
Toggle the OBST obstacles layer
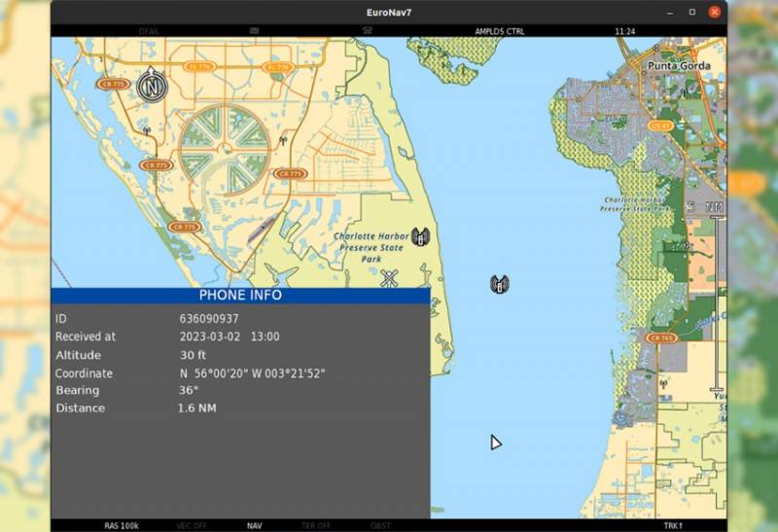pyautogui.click(x=380, y=525)
